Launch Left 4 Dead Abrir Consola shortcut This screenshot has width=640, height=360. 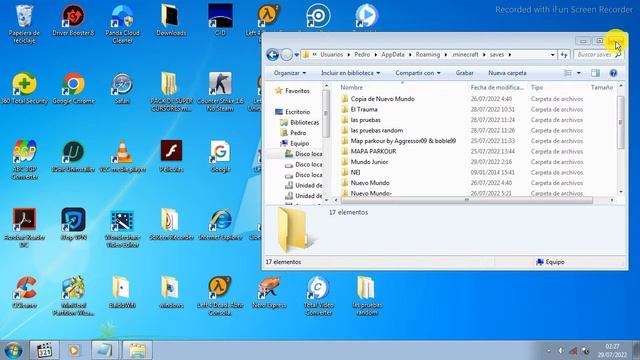[220, 296]
